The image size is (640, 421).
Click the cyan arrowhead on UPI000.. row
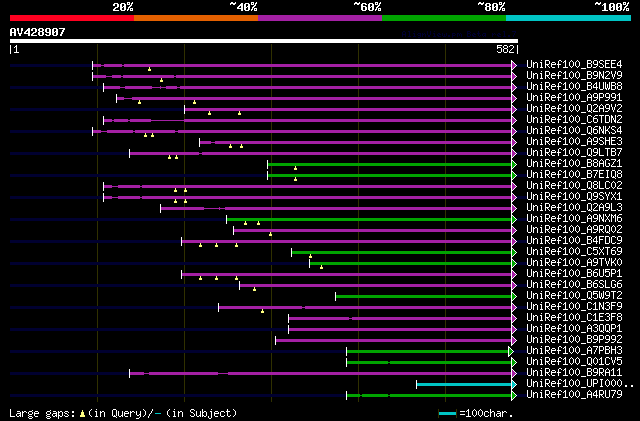tap(514, 384)
